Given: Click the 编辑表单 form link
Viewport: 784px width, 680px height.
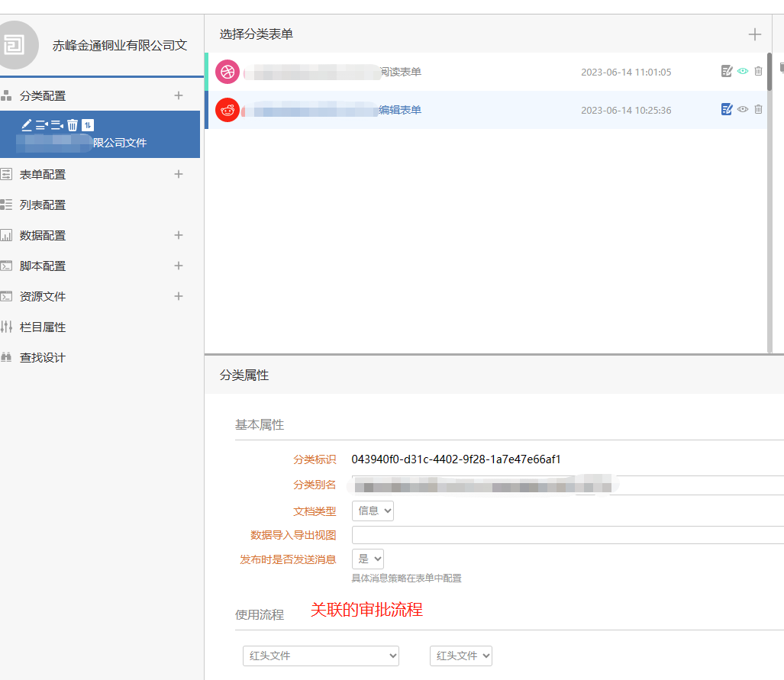Looking at the screenshot, I should (400, 110).
